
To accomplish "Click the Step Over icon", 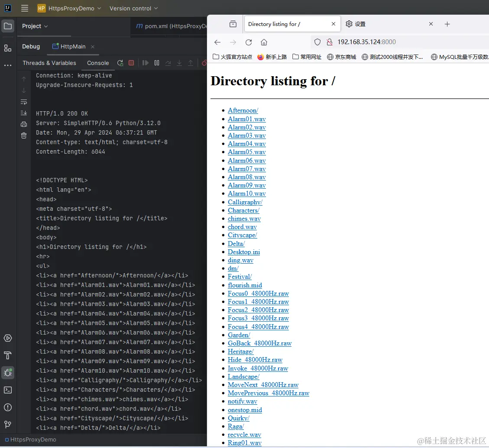I will (168, 63).
